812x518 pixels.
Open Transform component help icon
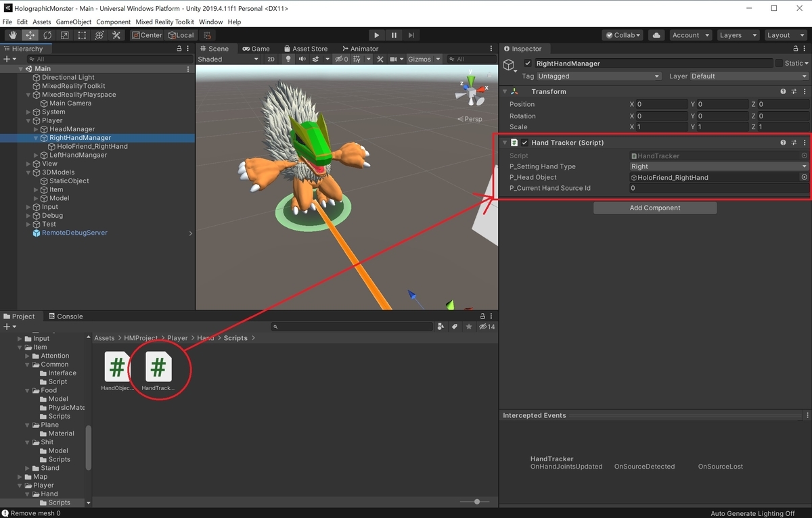pyautogui.click(x=784, y=91)
